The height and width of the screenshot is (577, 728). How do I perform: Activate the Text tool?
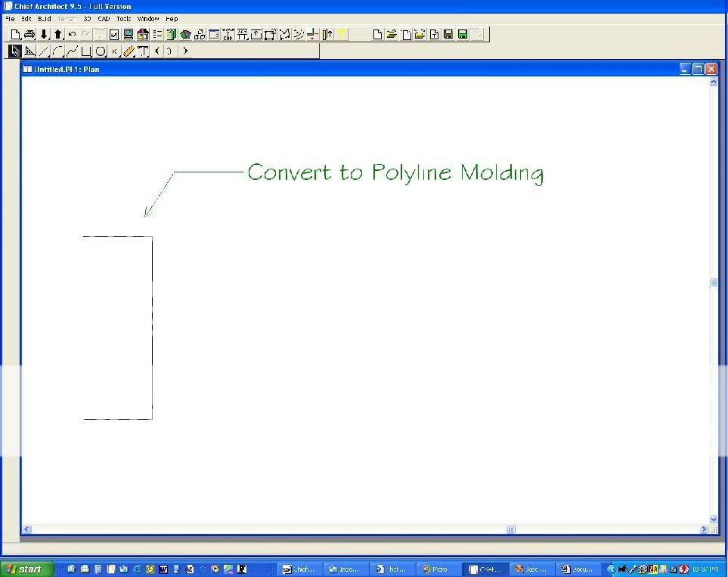(142, 51)
